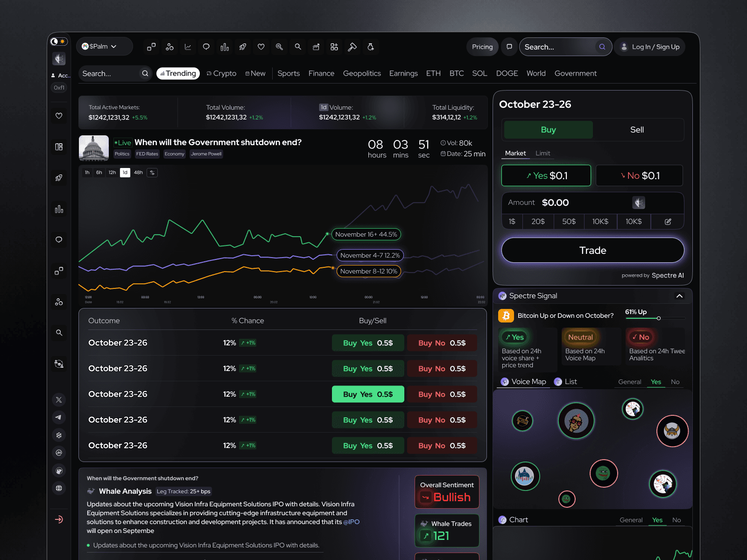Select the Crypto category tab
This screenshot has width=747, height=560.
tap(222, 74)
